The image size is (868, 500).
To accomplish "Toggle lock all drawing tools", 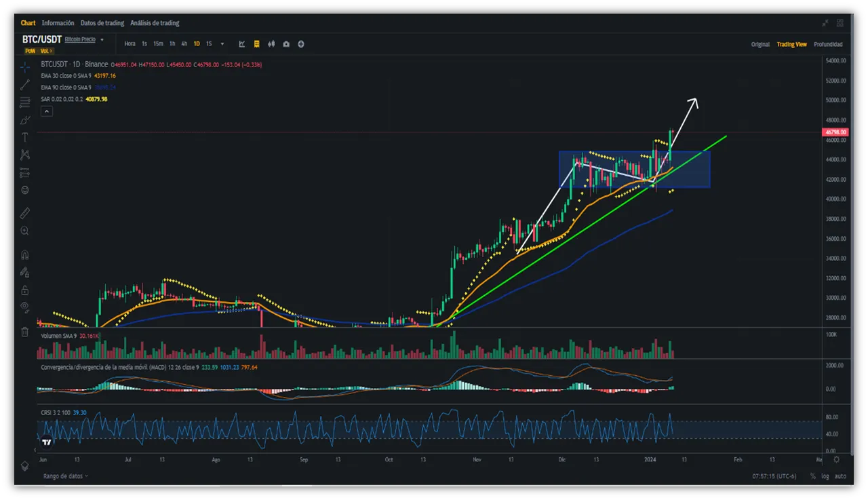I will [25, 290].
